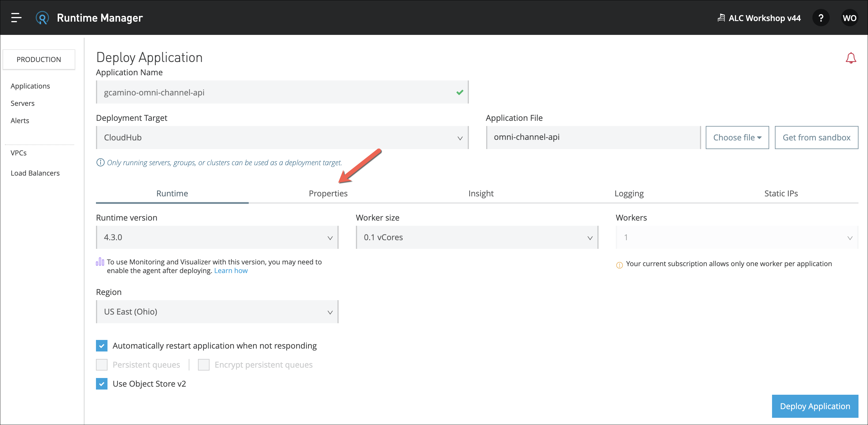
Task: Click the Deploy Application page heading
Action: [x=149, y=57]
